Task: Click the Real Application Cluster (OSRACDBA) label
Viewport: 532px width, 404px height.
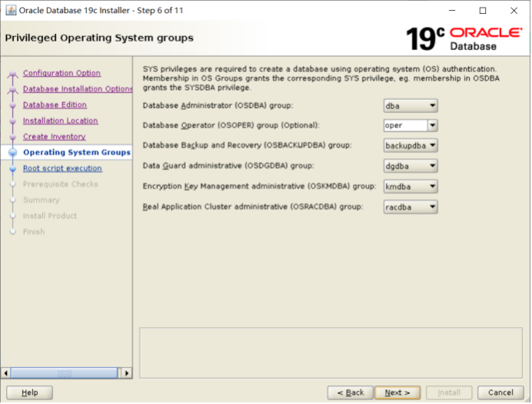Action: [253, 207]
